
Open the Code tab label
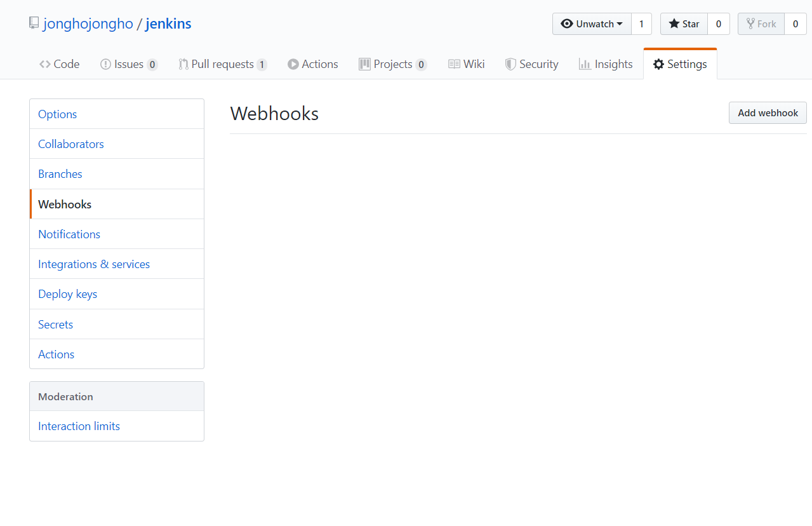pyautogui.click(x=67, y=64)
